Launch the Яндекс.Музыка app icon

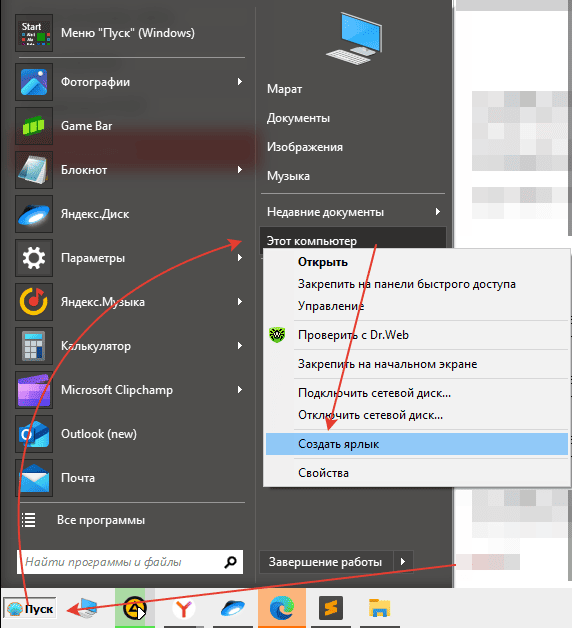click(x=34, y=302)
